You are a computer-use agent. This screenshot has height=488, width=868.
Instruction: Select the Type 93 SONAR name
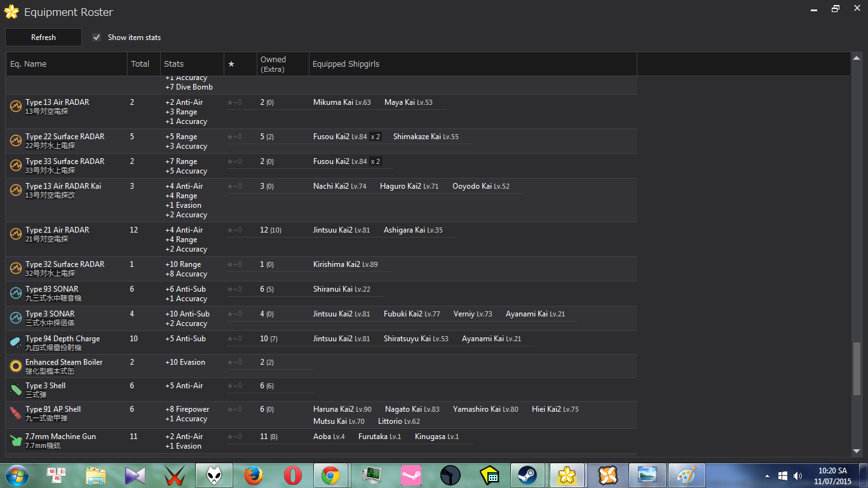52,289
